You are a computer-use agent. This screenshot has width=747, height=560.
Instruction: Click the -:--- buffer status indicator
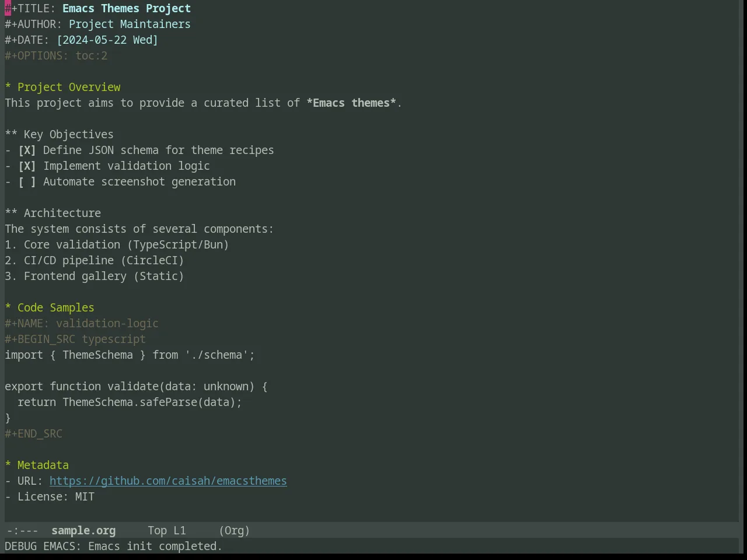coord(22,531)
